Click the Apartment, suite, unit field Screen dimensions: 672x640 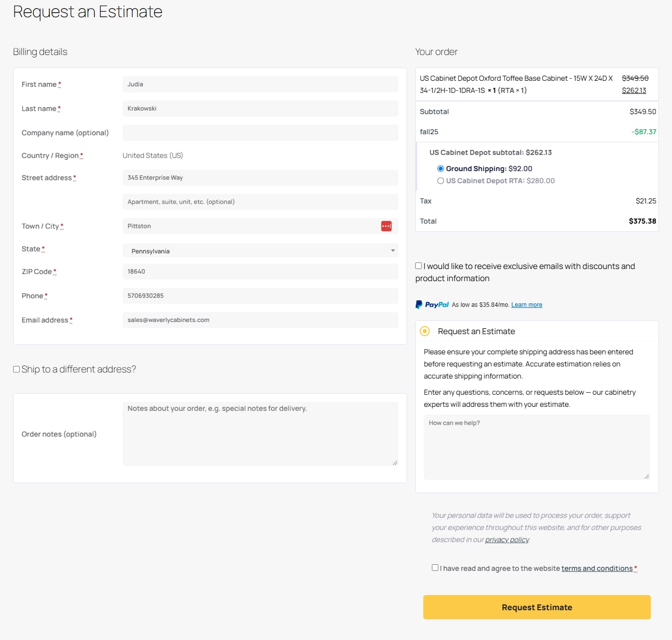pyautogui.click(x=260, y=202)
